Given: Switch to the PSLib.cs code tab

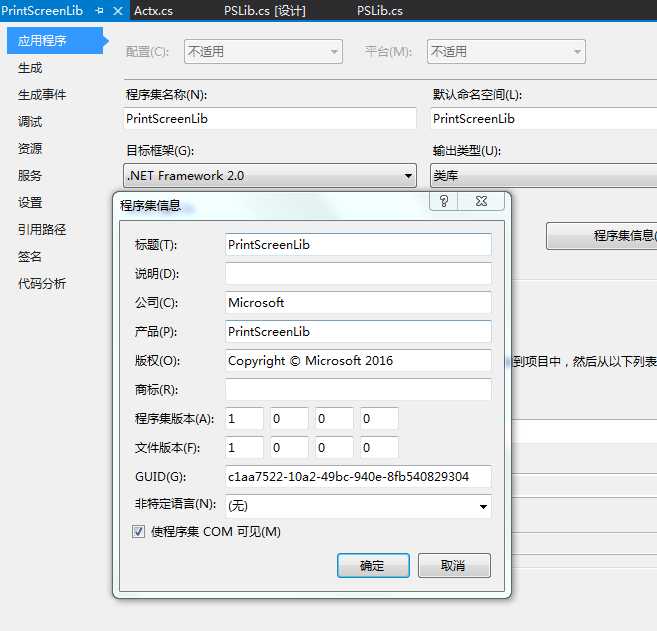Looking at the screenshot, I should (x=380, y=10).
